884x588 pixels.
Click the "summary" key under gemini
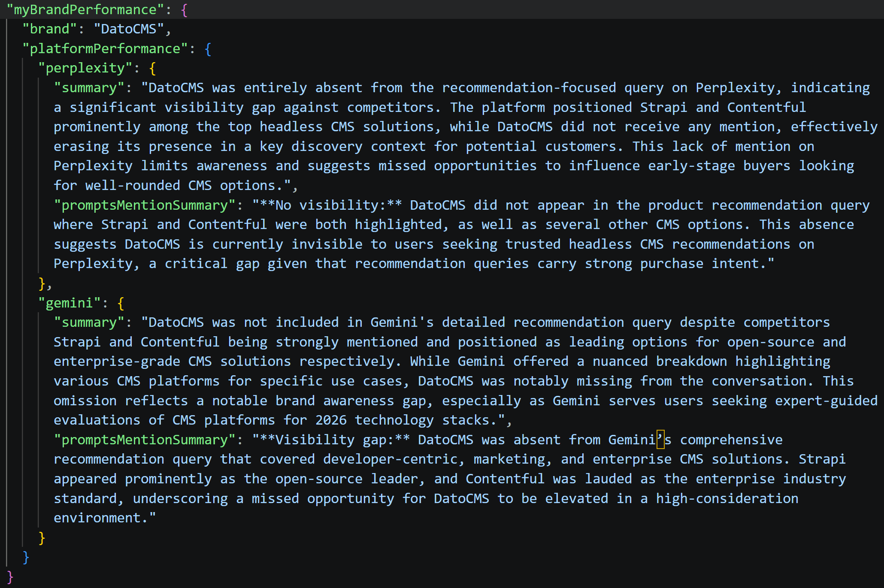point(89,322)
